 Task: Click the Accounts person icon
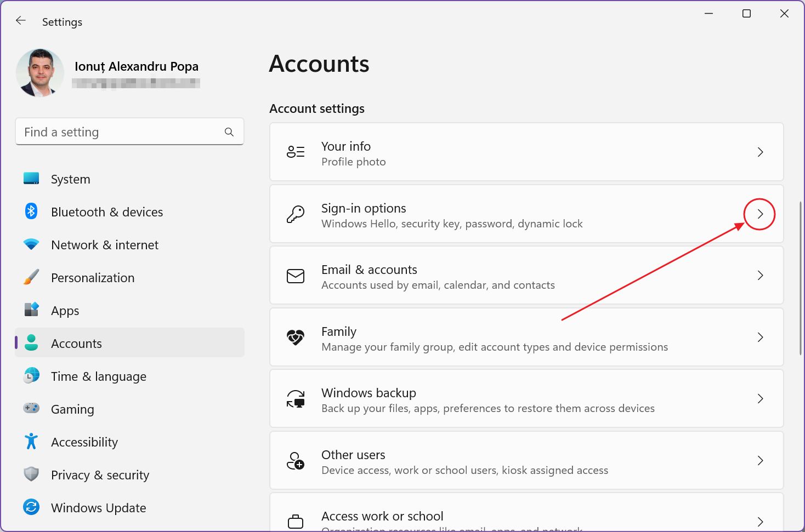pos(31,342)
